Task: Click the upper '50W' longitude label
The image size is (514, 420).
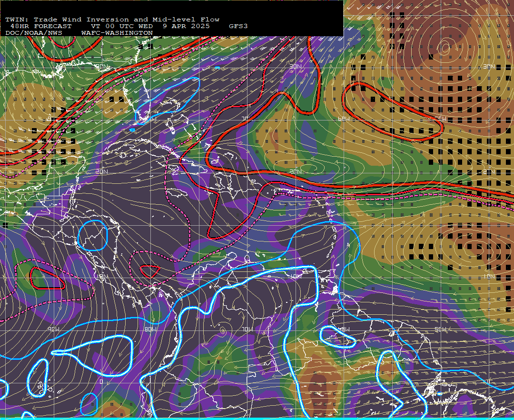Action: (441, 119)
